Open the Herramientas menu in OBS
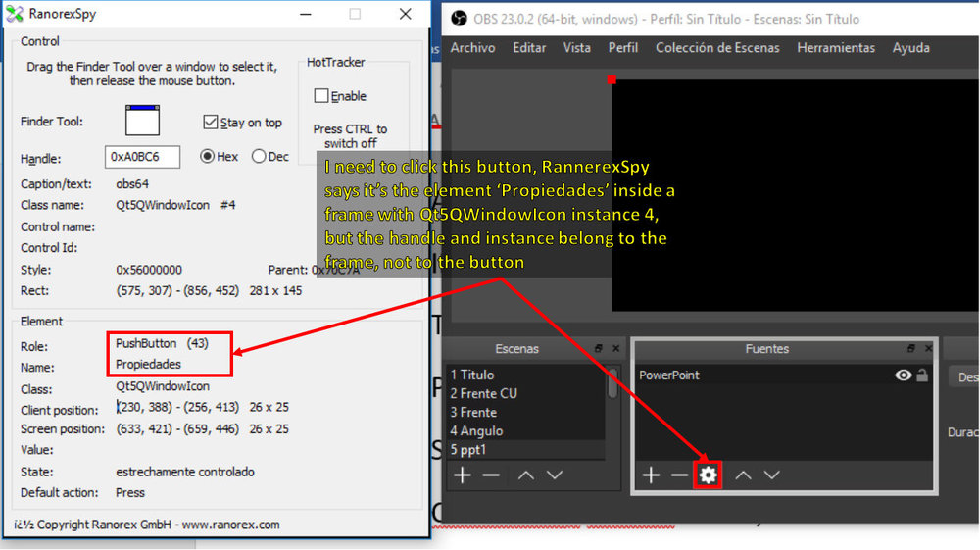980x550 pixels. [x=836, y=47]
